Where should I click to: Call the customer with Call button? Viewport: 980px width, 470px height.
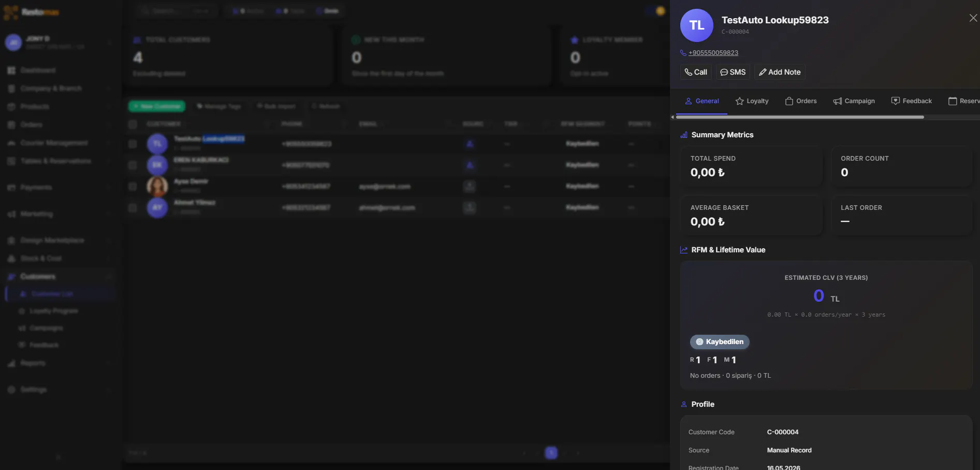(696, 72)
